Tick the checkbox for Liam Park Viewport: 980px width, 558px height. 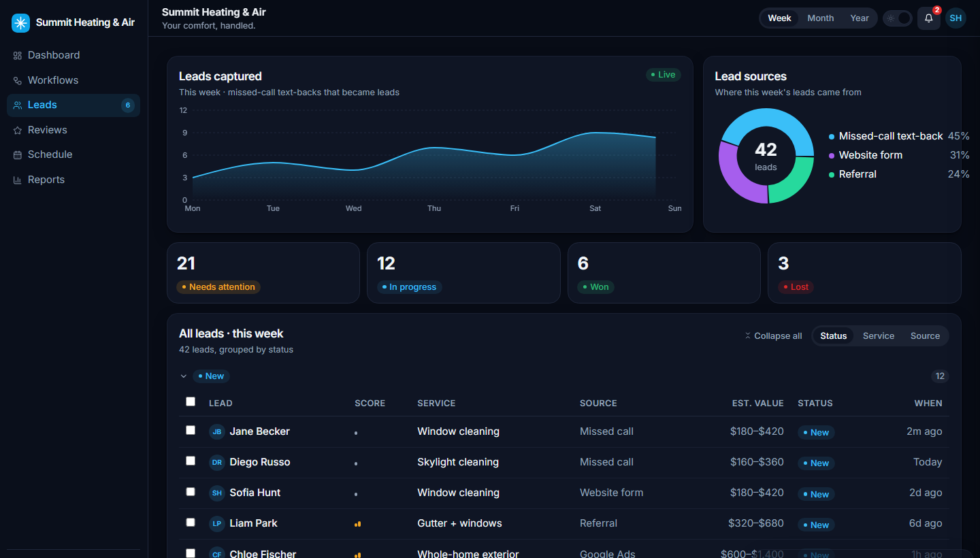pyautogui.click(x=191, y=522)
